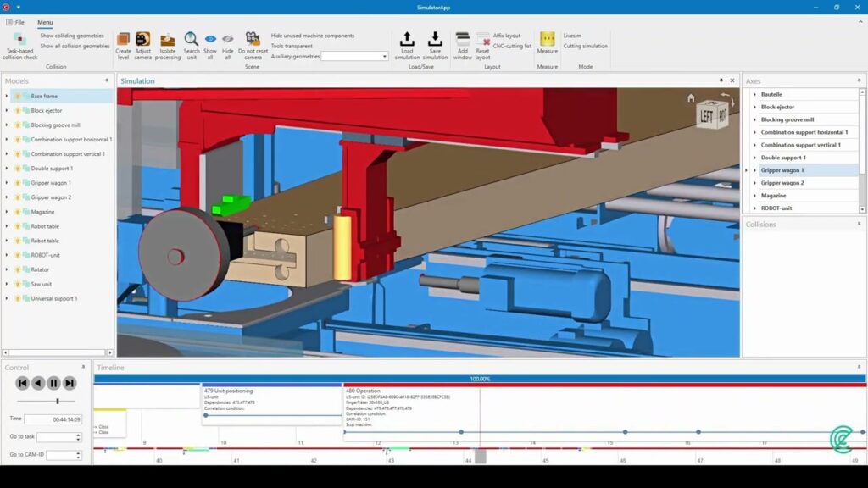
Task: Expand Combination support horizontal 1 in Models
Action: tap(7, 140)
